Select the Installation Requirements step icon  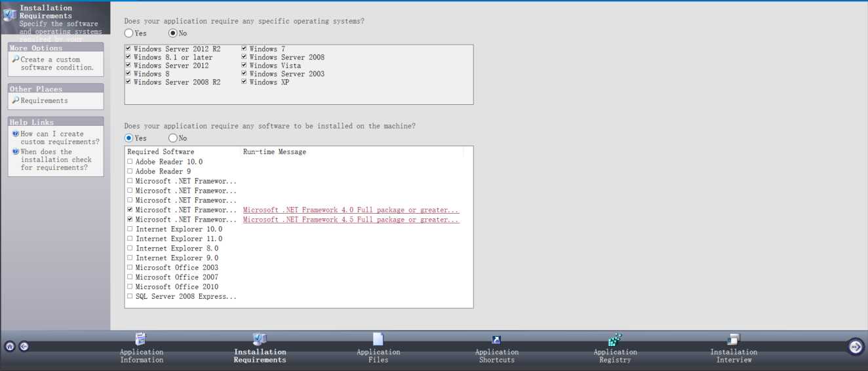(260, 339)
